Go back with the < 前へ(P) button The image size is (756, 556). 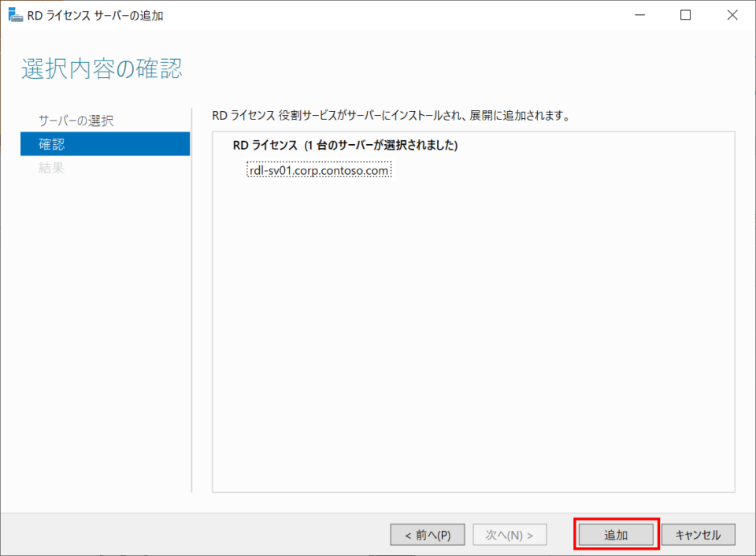[x=428, y=534]
